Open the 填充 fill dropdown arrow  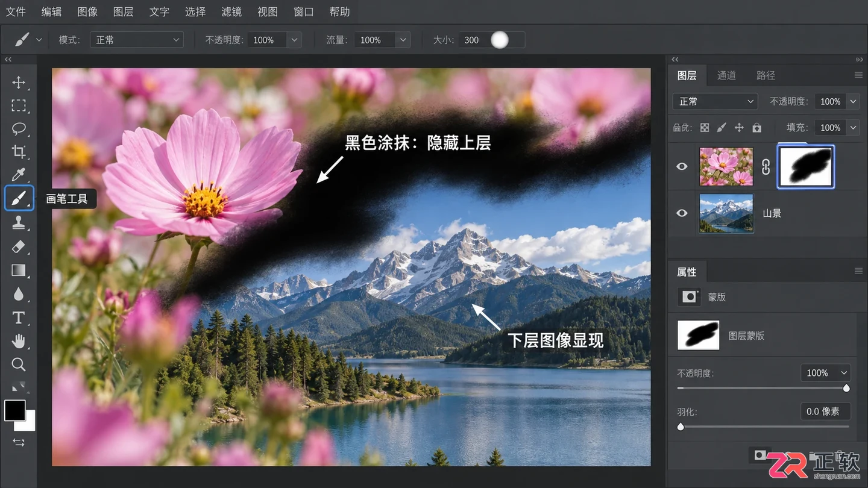(x=853, y=127)
